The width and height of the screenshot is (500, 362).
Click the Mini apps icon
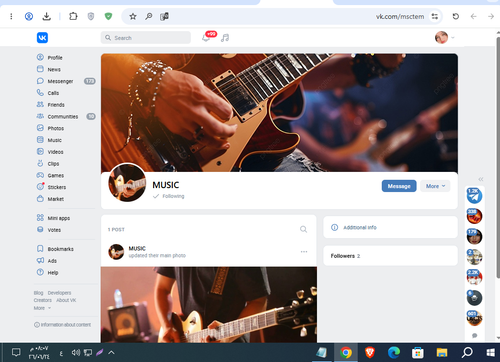pos(40,218)
